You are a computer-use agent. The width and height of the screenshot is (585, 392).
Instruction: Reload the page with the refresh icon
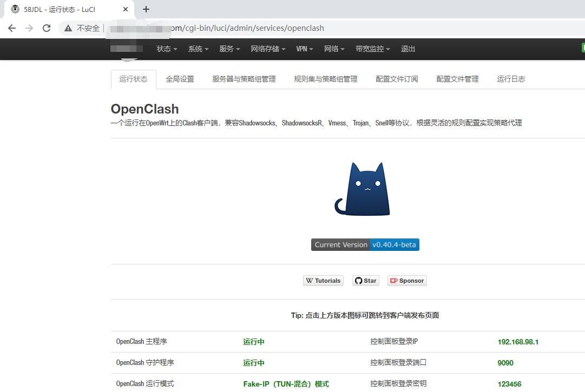46,28
